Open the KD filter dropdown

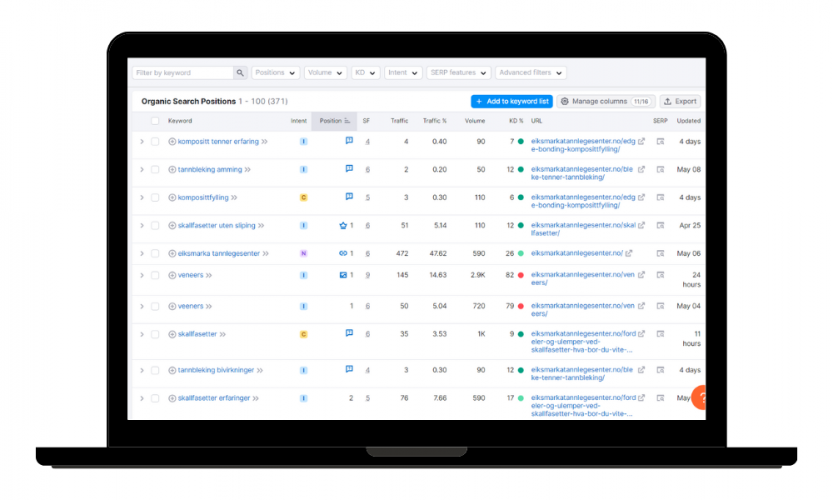click(365, 73)
